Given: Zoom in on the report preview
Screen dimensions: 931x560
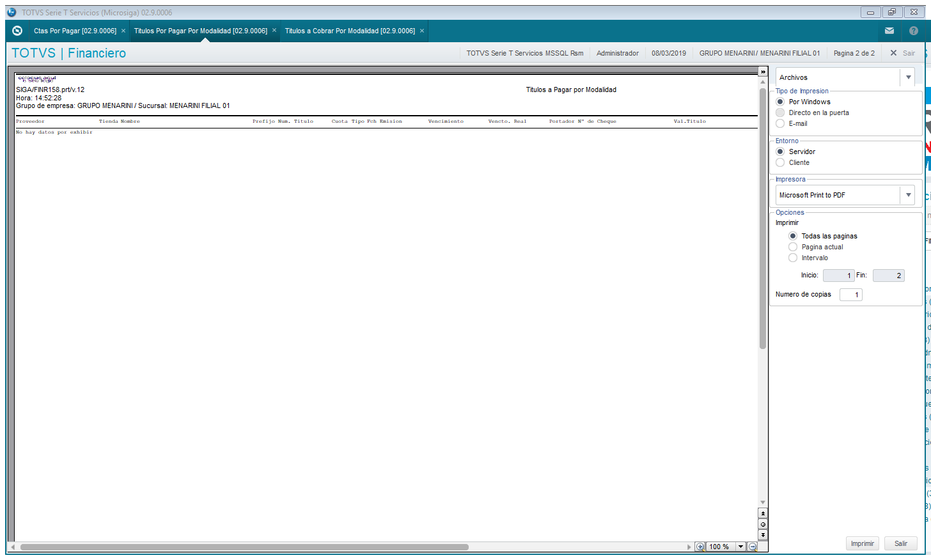Looking at the screenshot, I should point(700,547).
